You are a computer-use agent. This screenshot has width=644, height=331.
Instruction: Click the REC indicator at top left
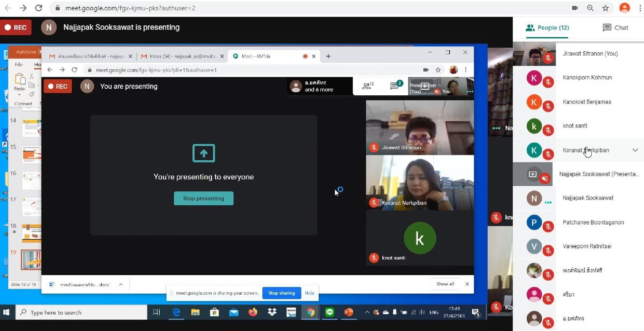tap(16, 27)
